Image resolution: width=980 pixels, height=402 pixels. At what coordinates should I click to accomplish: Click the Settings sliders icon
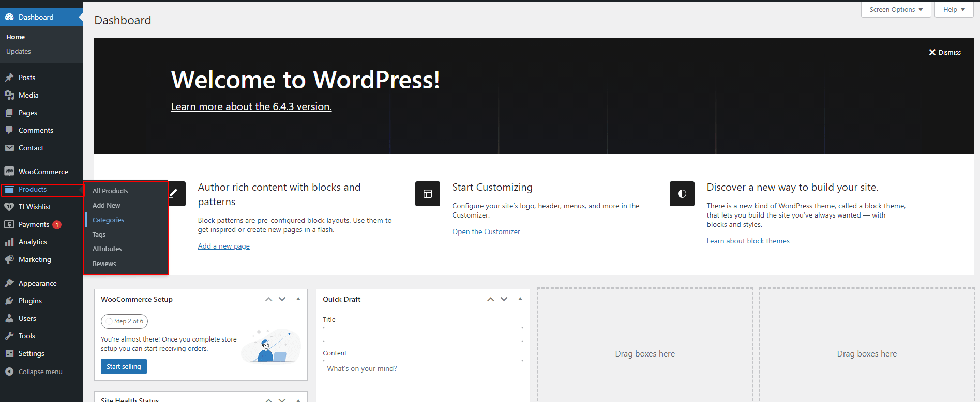9,353
